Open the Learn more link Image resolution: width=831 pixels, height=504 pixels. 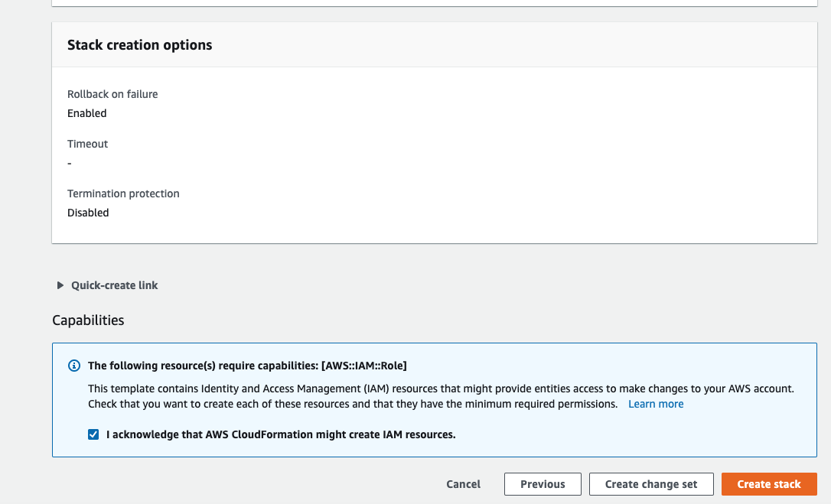[x=656, y=404]
